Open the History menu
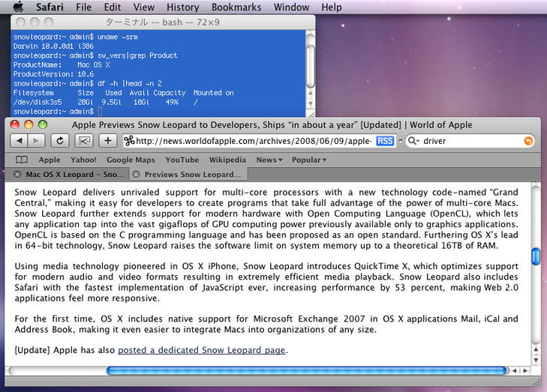547x392 pixels. pos(183,7)
